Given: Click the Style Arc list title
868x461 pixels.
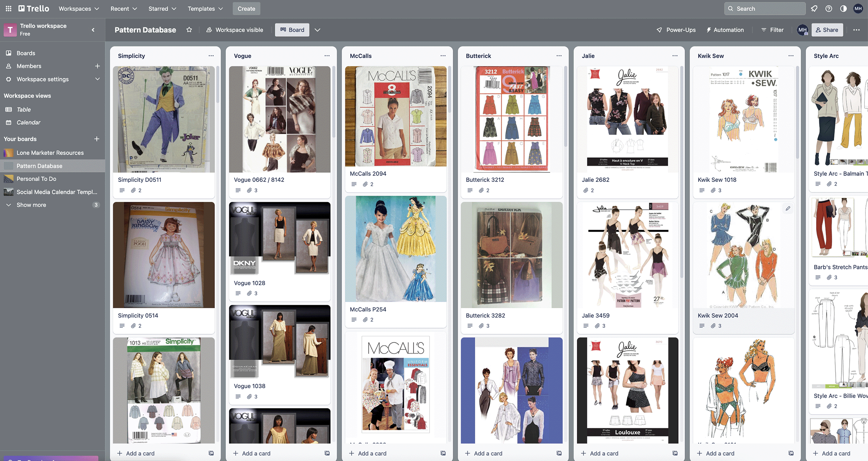Looking at the screenshot, I should [826, 56].
